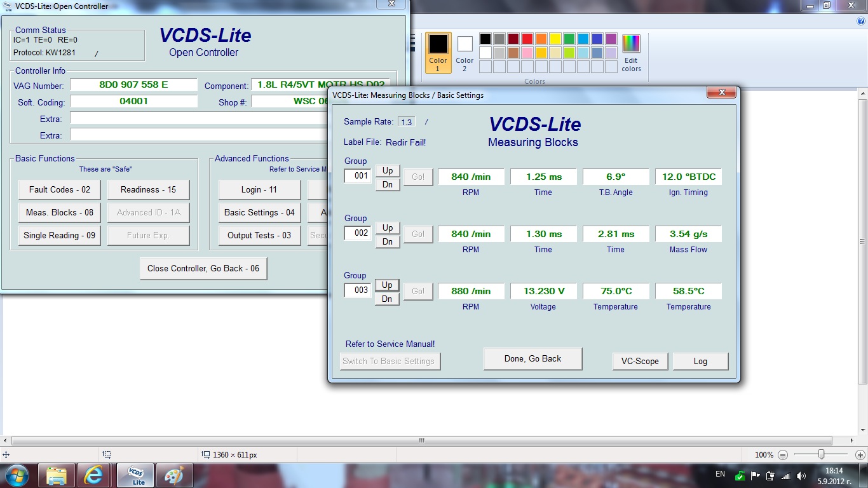Pick the green color swatch
The width and height of the screenshot is (868, 488).
pos(569,39)
